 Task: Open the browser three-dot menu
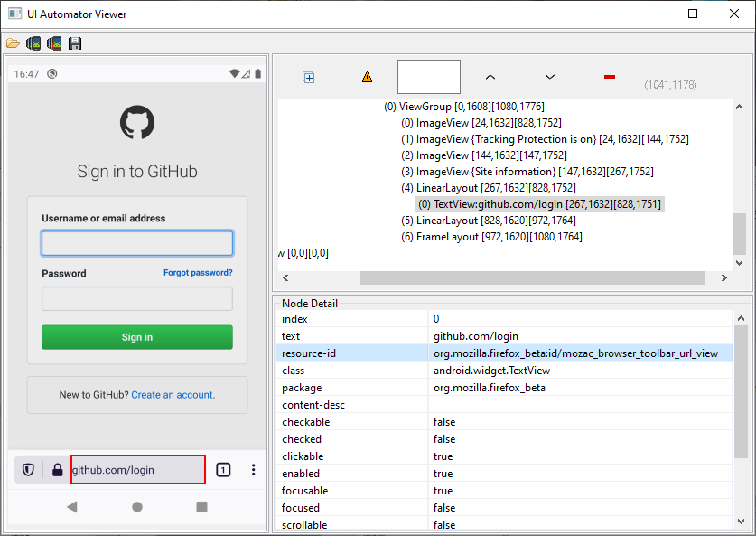(x=253, y=469)
